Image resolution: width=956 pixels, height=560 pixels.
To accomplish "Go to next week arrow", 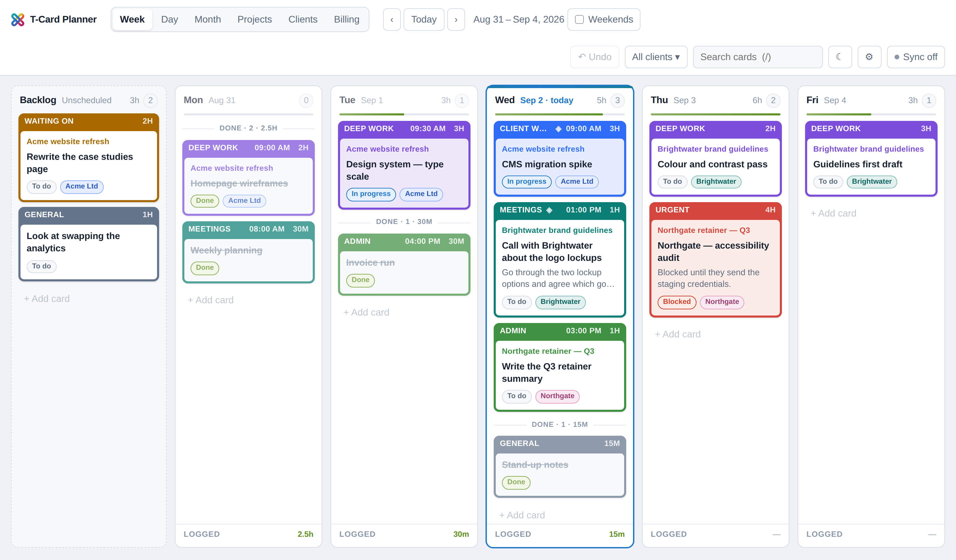I will click(455, 19).
